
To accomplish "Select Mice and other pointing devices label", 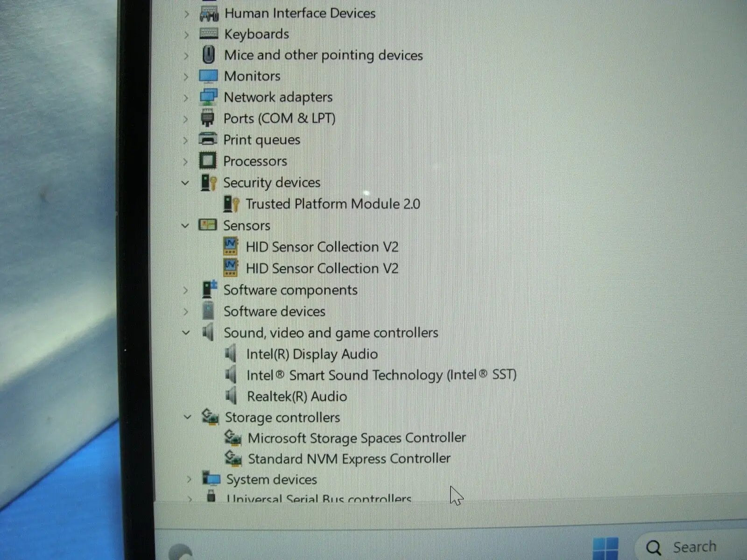I will coord(323,55).
